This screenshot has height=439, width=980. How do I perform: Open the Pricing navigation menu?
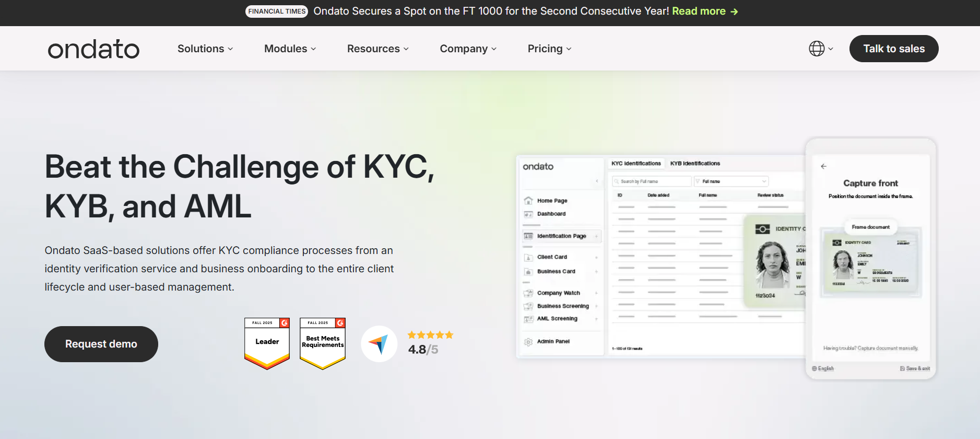coord(549,49)
